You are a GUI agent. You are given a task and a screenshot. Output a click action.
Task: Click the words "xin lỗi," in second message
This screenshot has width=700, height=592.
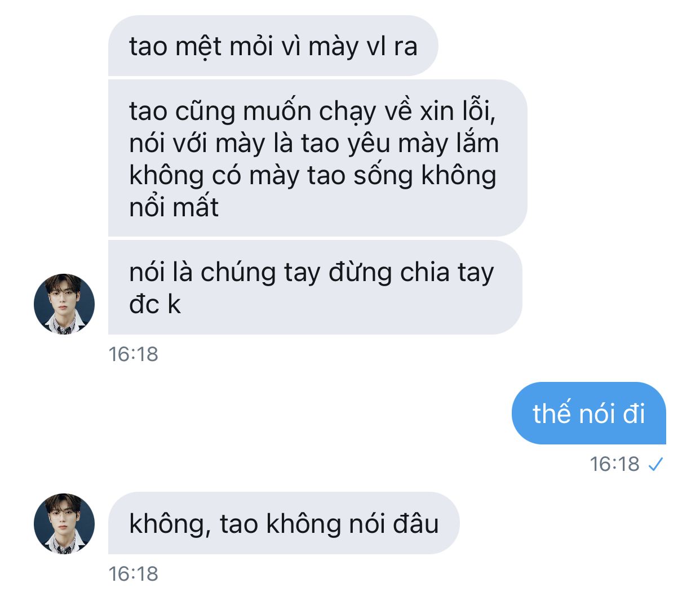point(458,110)
